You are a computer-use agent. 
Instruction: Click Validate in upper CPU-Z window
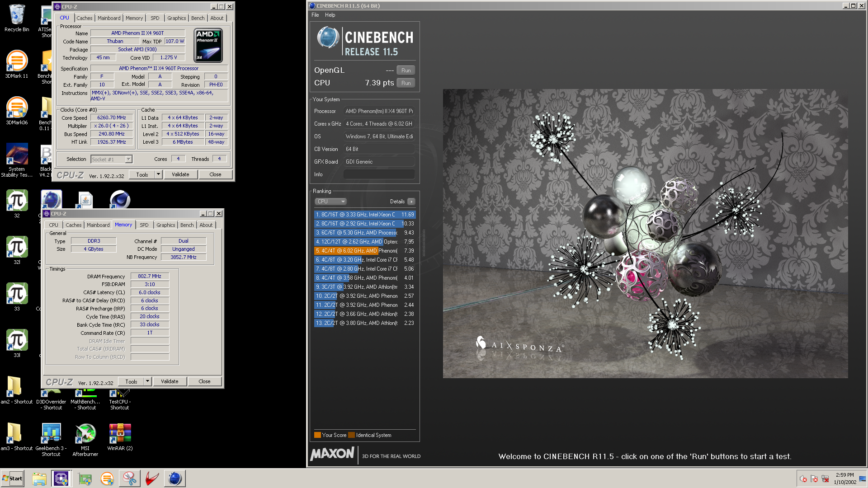click(x=180, y=174)
